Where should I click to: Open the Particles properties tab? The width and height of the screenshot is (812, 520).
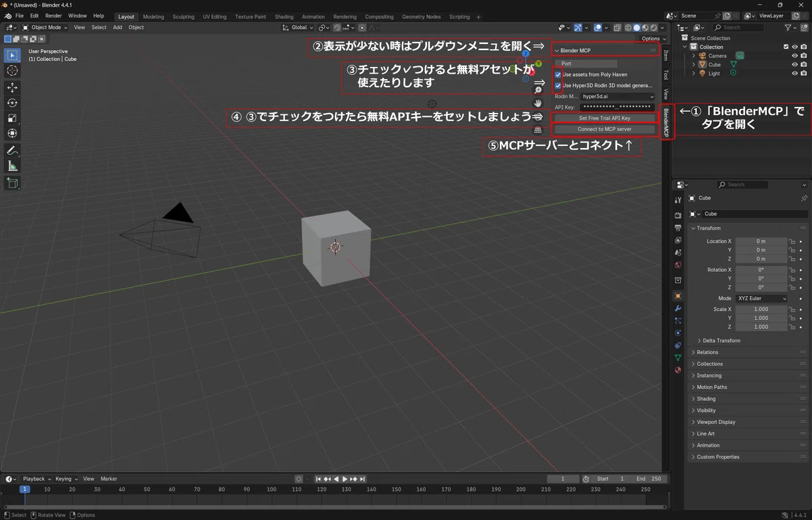(678, 321)
